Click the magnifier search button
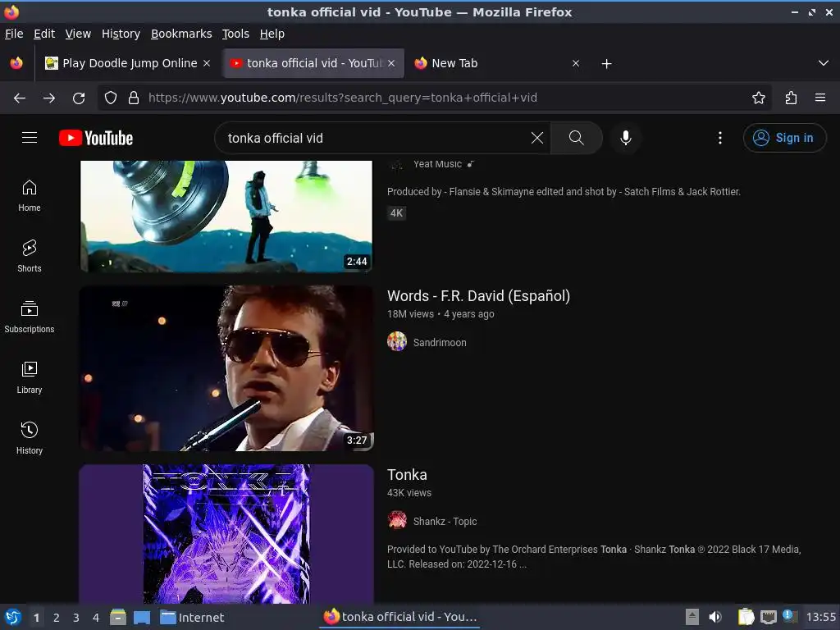The image size is (840, 630). 577,138
